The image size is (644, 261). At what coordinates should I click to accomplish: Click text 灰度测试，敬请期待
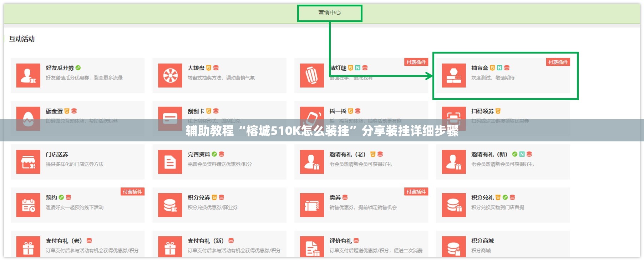coord(493,78)
